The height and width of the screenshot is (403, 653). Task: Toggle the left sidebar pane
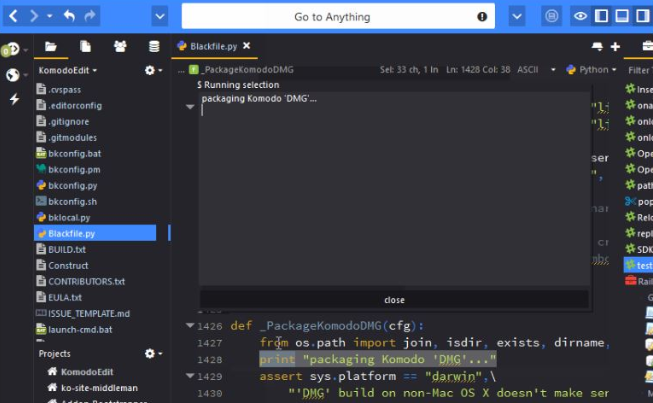[x=601, y=17]
